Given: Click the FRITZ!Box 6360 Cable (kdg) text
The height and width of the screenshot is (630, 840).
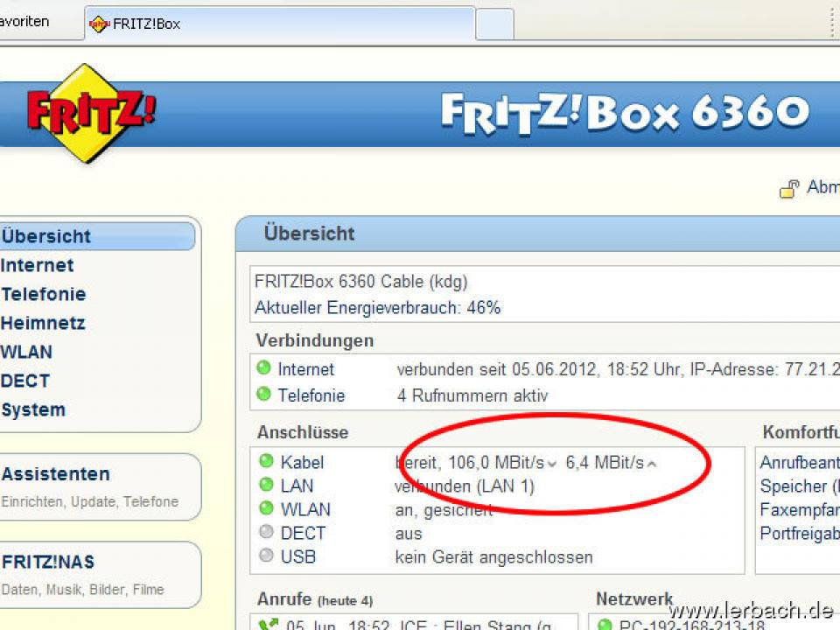Looking at the screenshot, I should [361, 281].
